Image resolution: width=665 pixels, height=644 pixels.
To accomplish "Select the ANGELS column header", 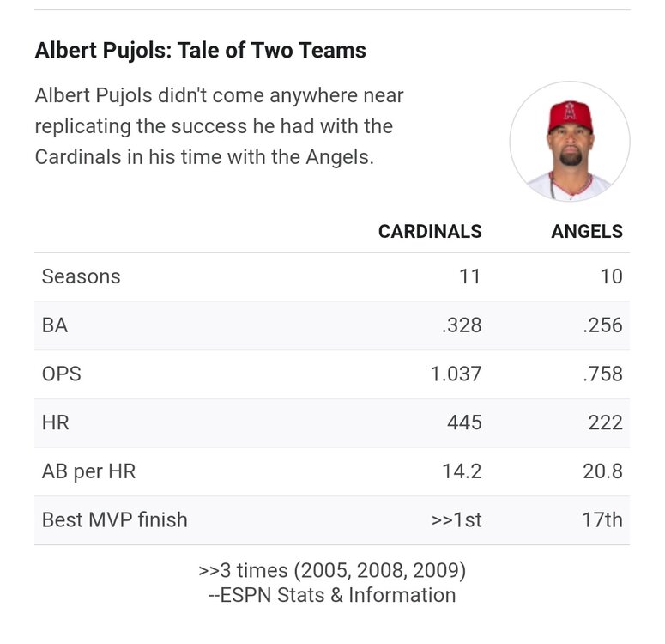I will [x=587, y=232].
